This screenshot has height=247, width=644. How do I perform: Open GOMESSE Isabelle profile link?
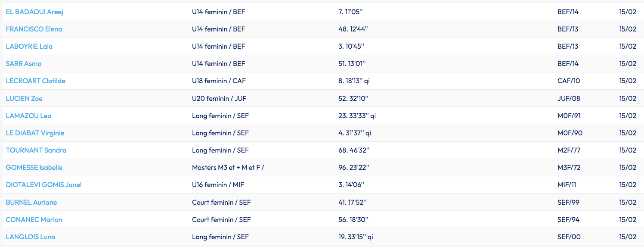[34, 167]
